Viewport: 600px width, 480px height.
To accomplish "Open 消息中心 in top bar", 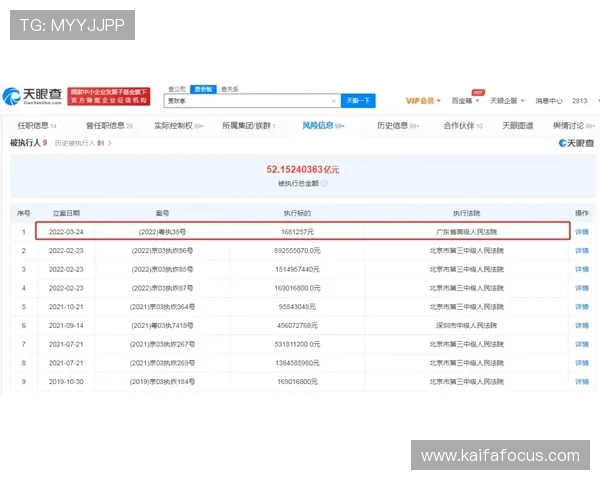I will 549,101.
